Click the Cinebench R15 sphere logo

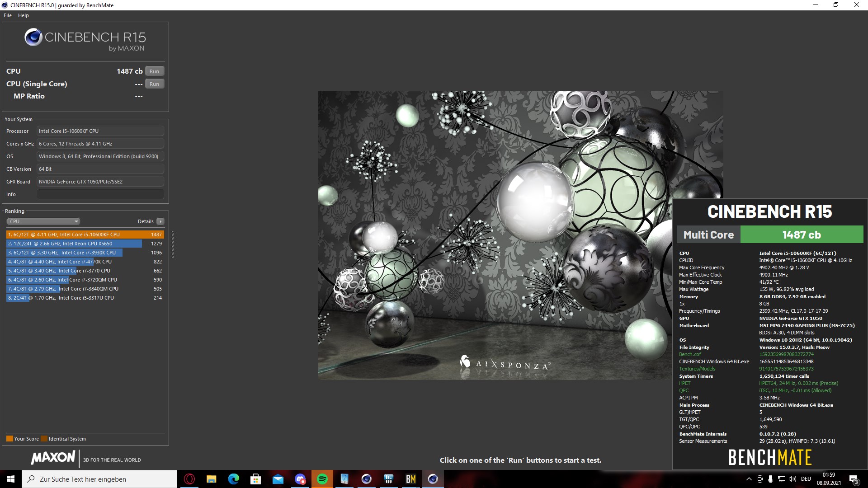[33, 38]
